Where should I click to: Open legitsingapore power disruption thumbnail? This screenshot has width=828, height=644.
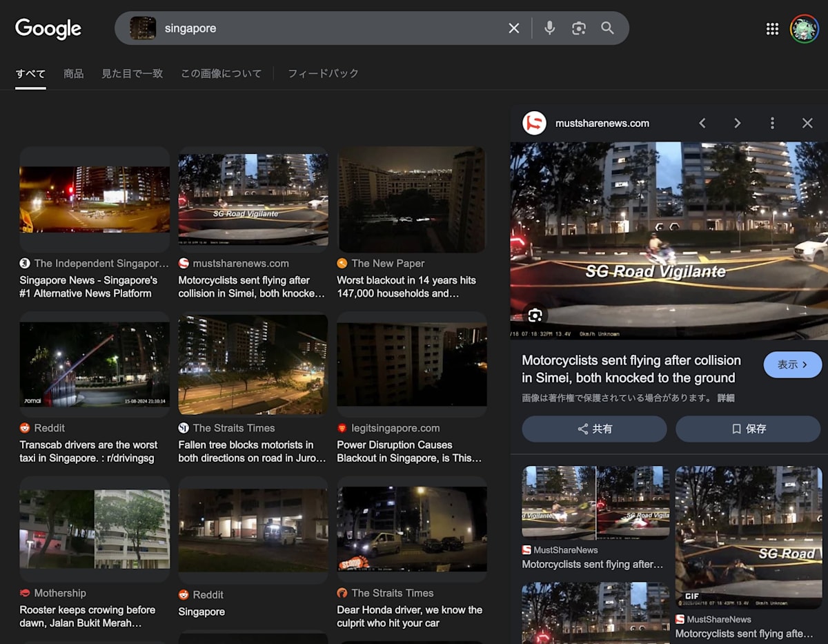pos(412,364)
